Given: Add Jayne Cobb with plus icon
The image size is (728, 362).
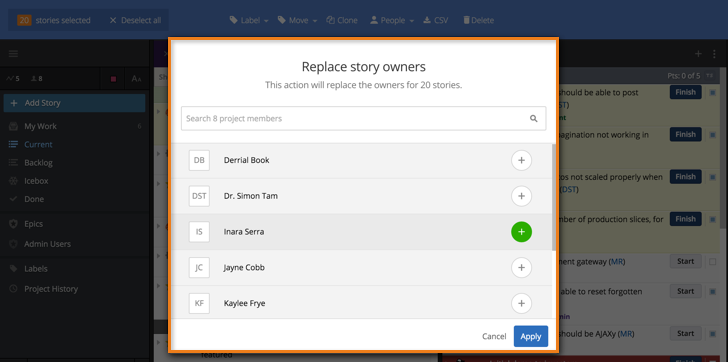Looking at the screenshot, I should (521, 267).
